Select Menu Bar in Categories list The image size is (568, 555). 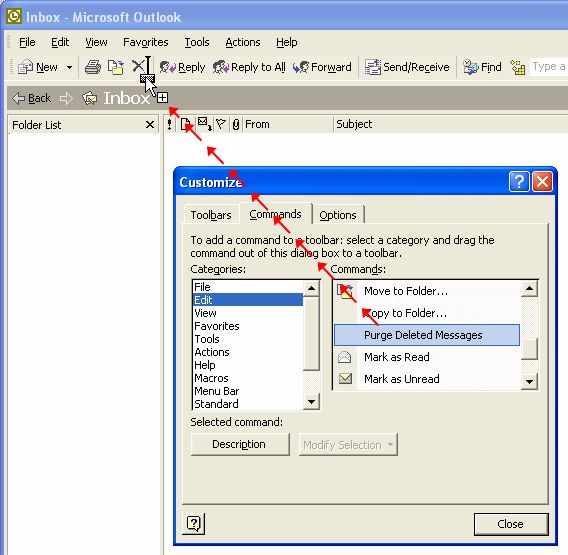248,391
